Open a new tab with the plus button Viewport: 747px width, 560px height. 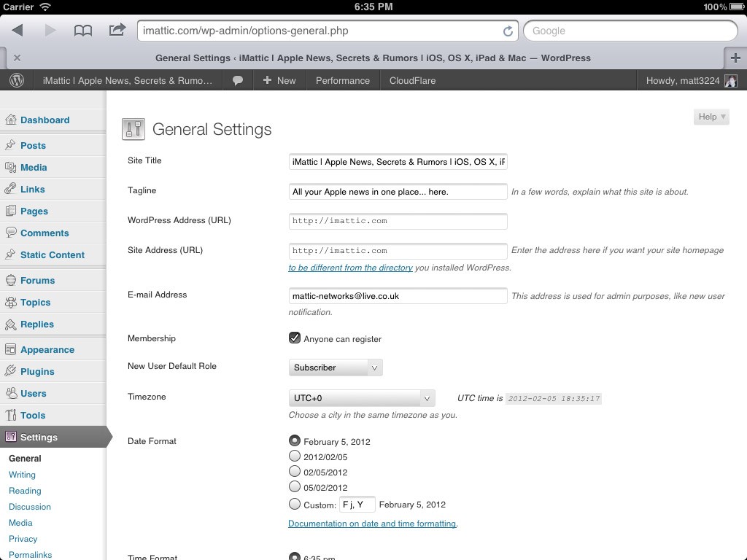click(x=735, y=58)
